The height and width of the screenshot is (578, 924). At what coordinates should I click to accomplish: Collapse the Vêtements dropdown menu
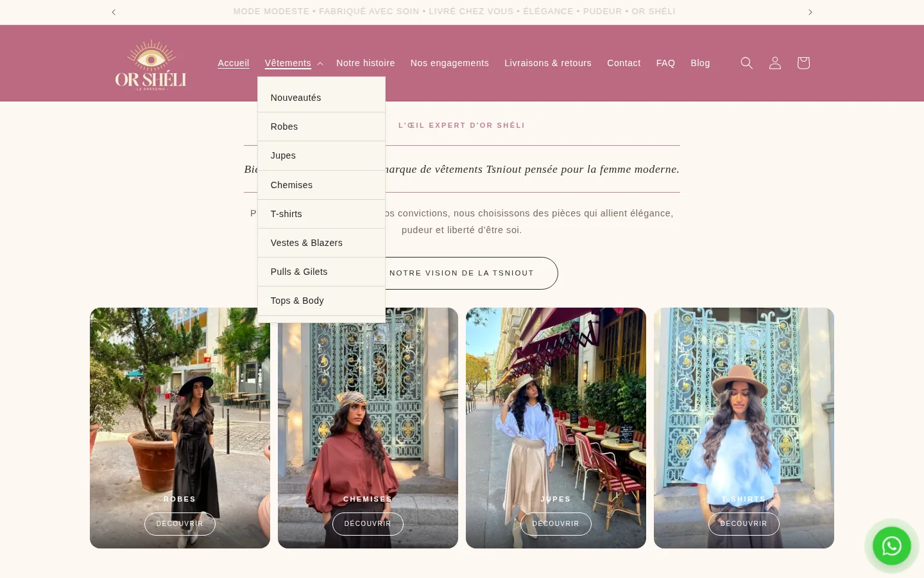pyautogui.click(x=293, y=63)
